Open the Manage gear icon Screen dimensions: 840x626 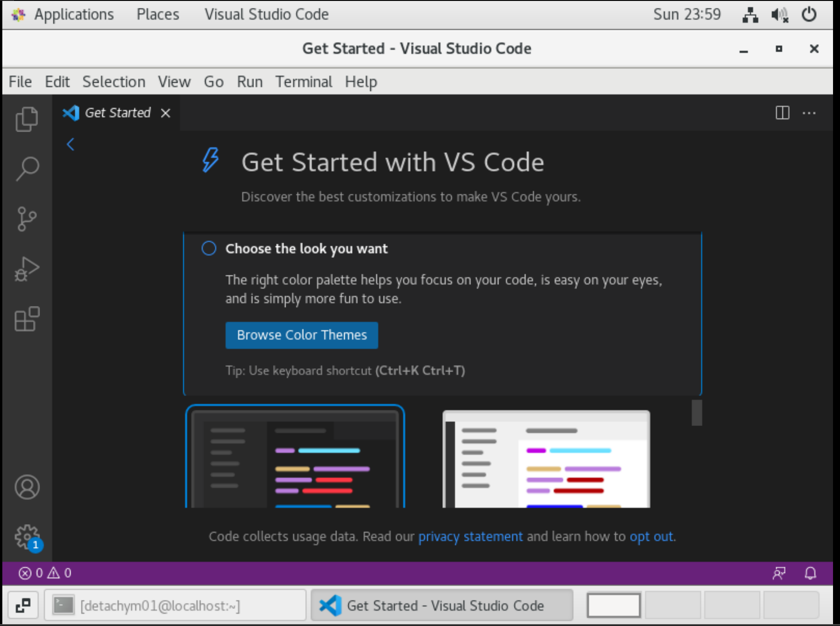(x=27, y=537)
